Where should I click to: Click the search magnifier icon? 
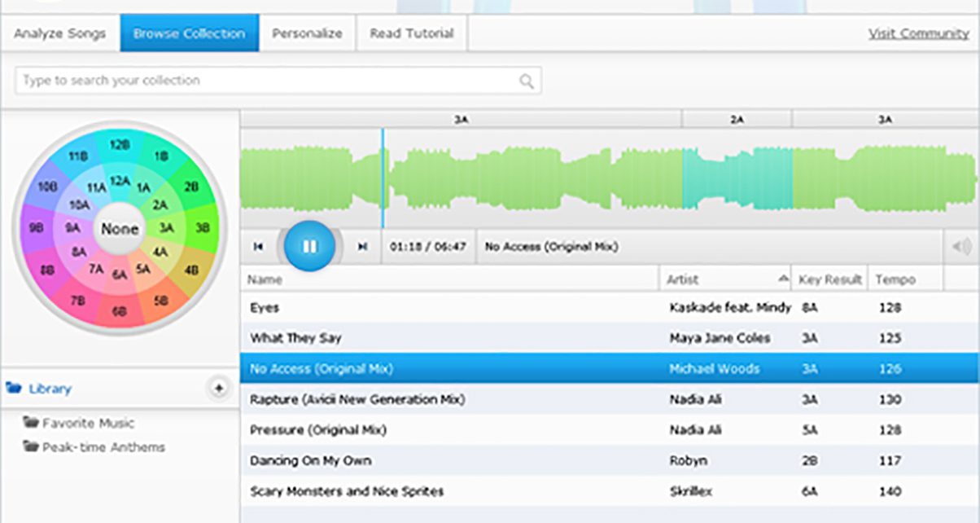(x=527, y=81)
